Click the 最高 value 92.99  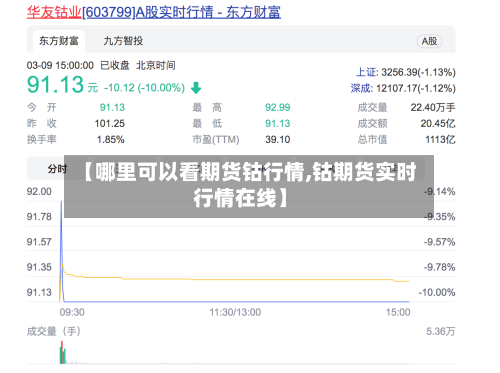point(278,107)
